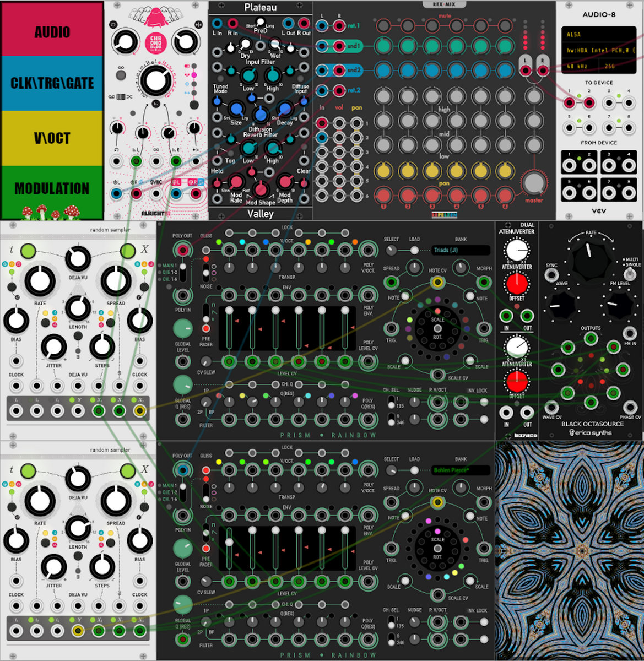Image resolution: width=644 pixels, height=661 pixels.
Task: Click the RATE knob on Black Octasource
Action: point(591,261)
